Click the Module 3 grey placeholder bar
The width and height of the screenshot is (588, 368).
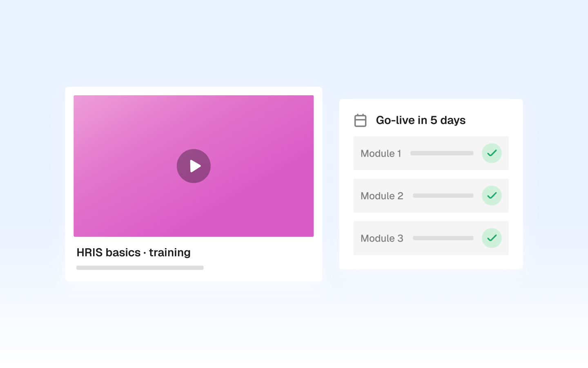pyautogui.click(x=443, y=238)
